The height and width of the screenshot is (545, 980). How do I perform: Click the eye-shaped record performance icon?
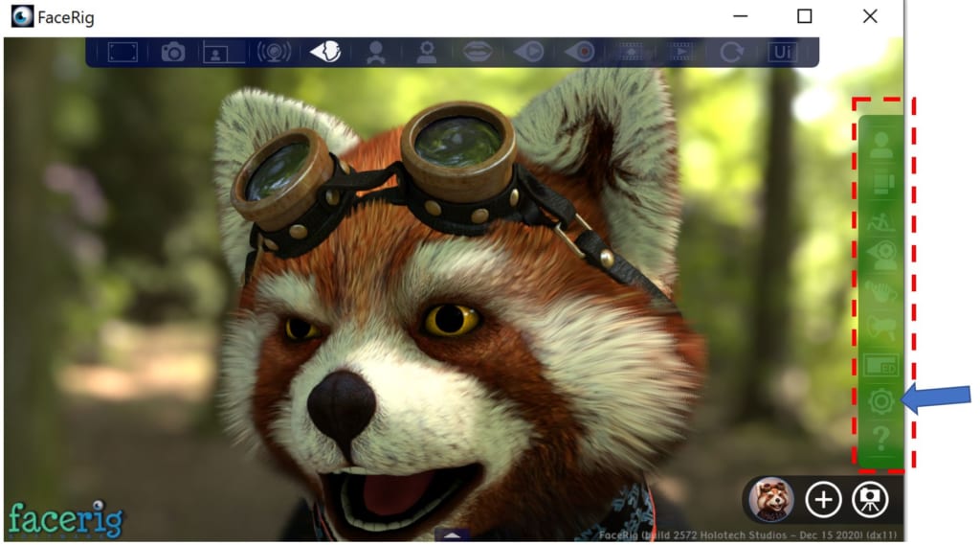pos(579,52)
